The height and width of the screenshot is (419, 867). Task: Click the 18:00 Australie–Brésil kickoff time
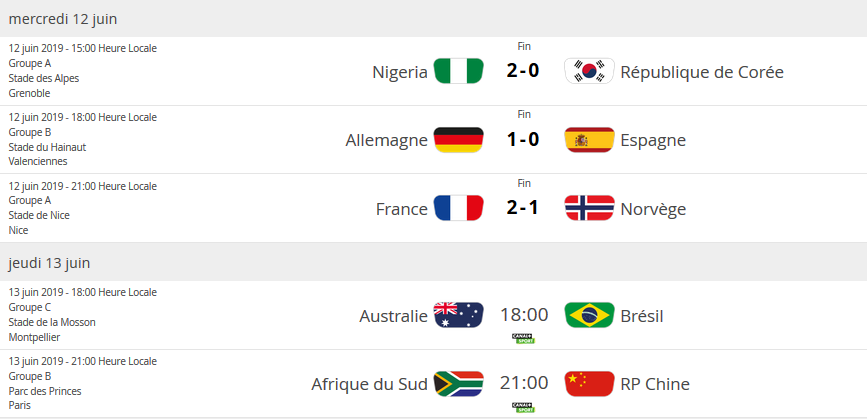click(524, 316)
